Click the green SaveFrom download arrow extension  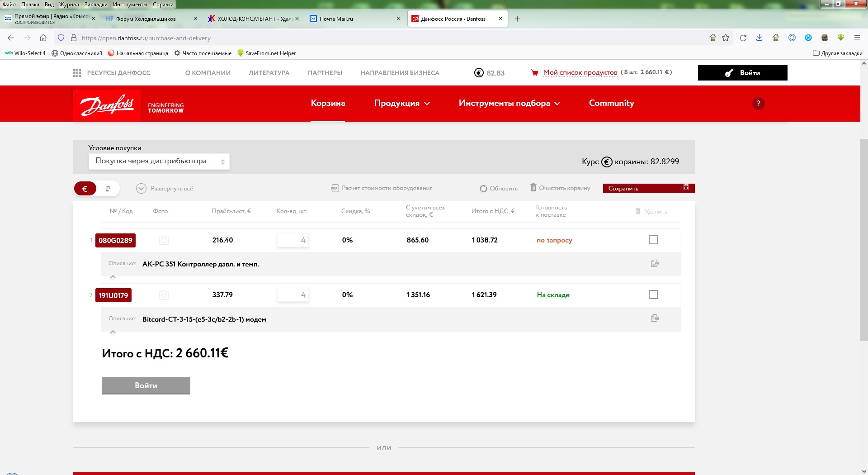841,38
